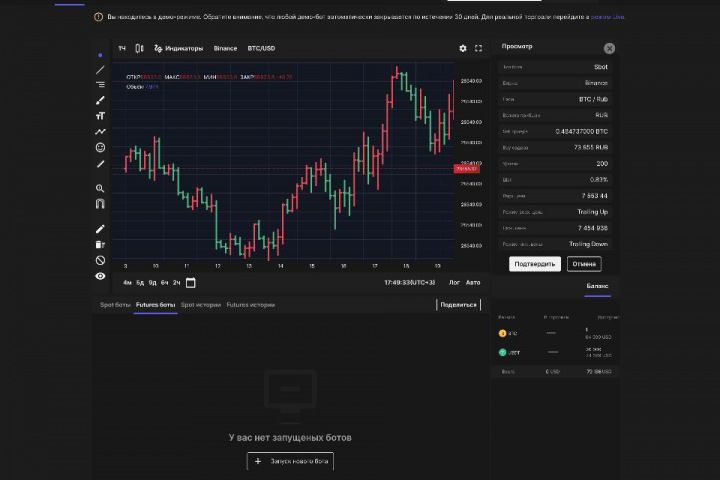
Task: Toggle drawings visibility with eye icon
Action: (100, 276)
